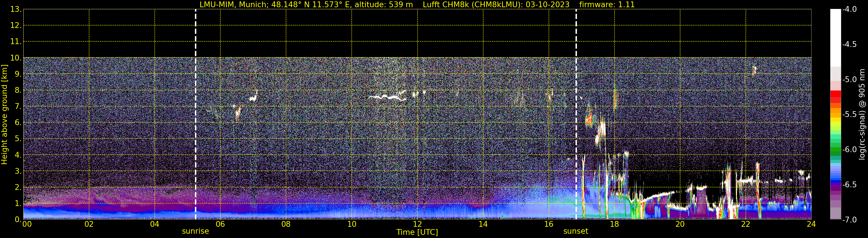868x238 pixels.
Task: Click the 20 tick label on time axis
Action: pos(680,224)
